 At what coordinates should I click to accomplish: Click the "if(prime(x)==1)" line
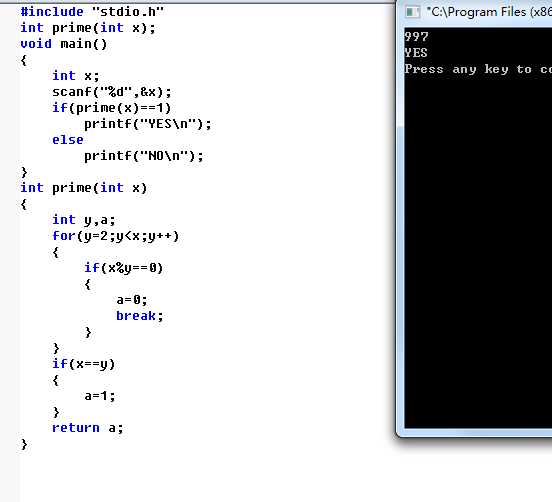112,108
